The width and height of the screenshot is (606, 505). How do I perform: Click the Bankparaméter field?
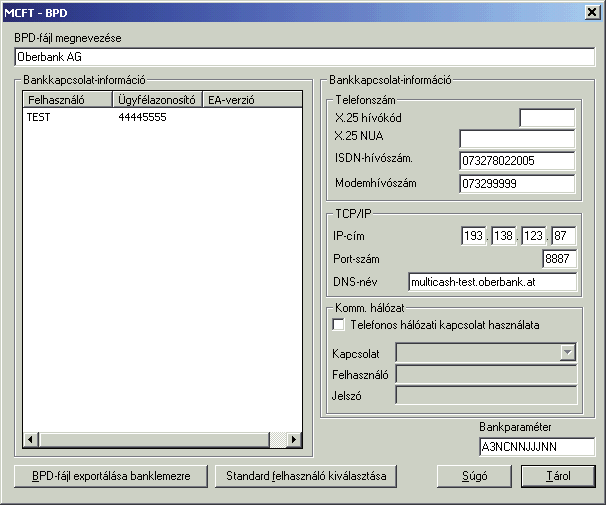click(x=537, y=447)
